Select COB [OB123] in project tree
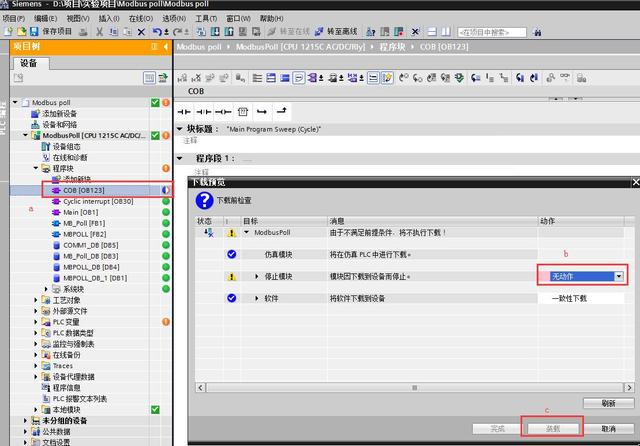This screenshot has width=640, height=446. tap(84, 190)
